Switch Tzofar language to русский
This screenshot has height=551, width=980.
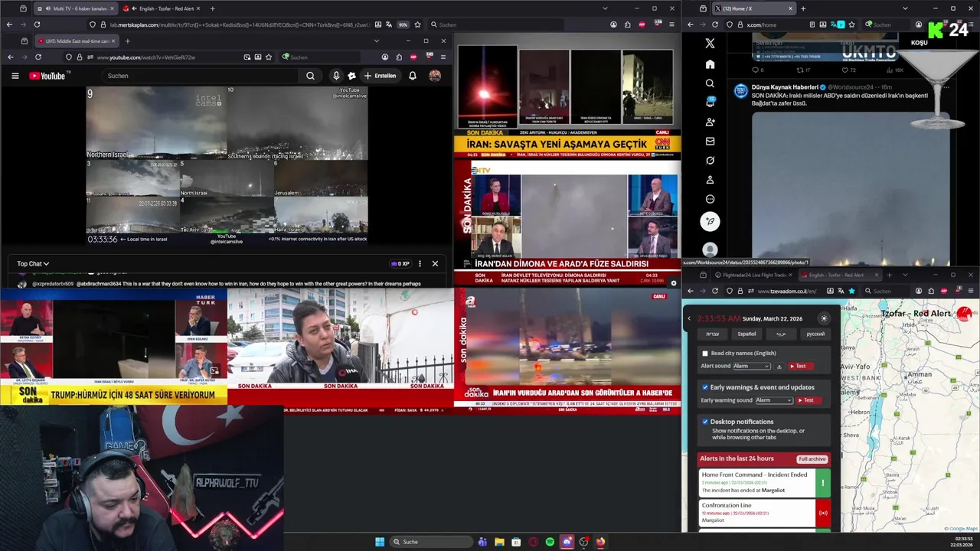815,334
